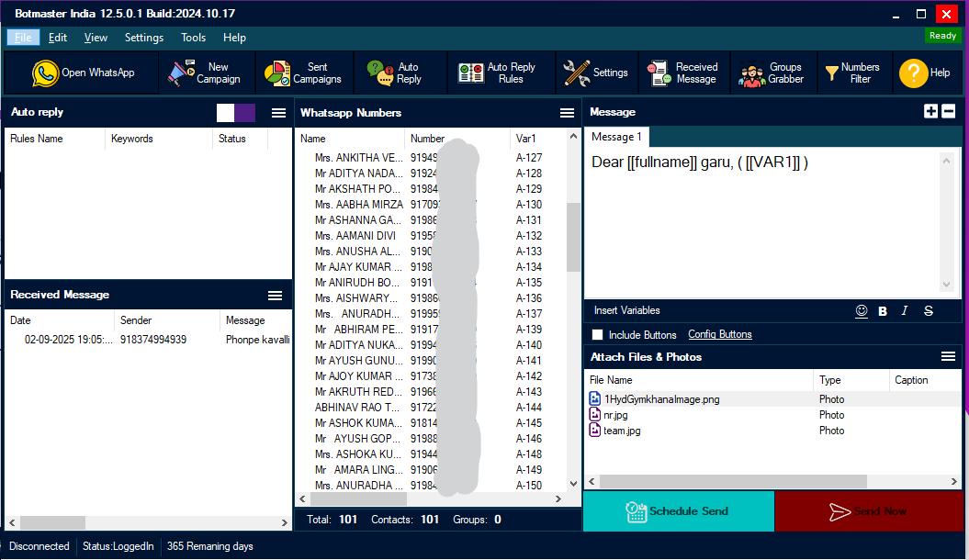Select the contact row Mrs. ANKITHA VE...
Screen dimensions: 969x560
coord(431,157)
